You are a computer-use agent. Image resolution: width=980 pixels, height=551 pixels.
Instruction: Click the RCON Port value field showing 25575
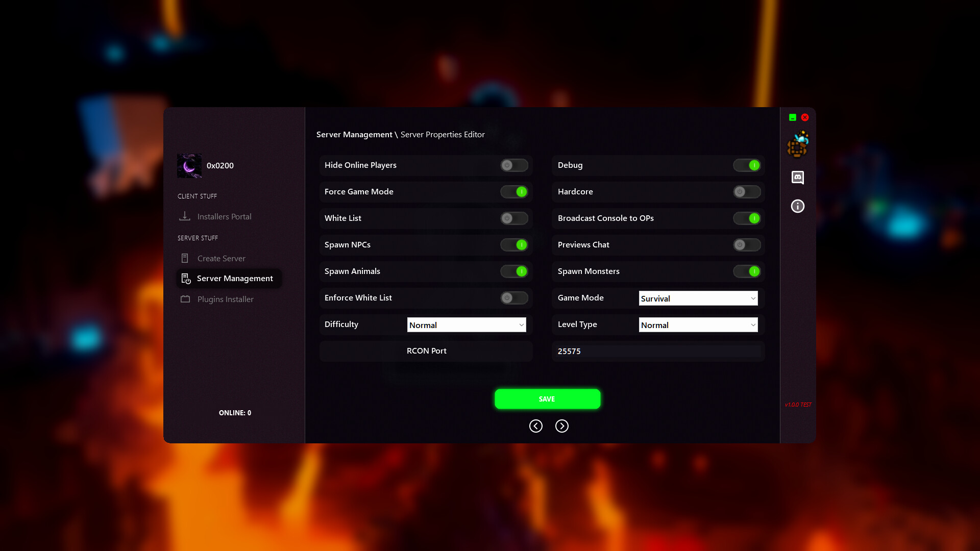657,351
